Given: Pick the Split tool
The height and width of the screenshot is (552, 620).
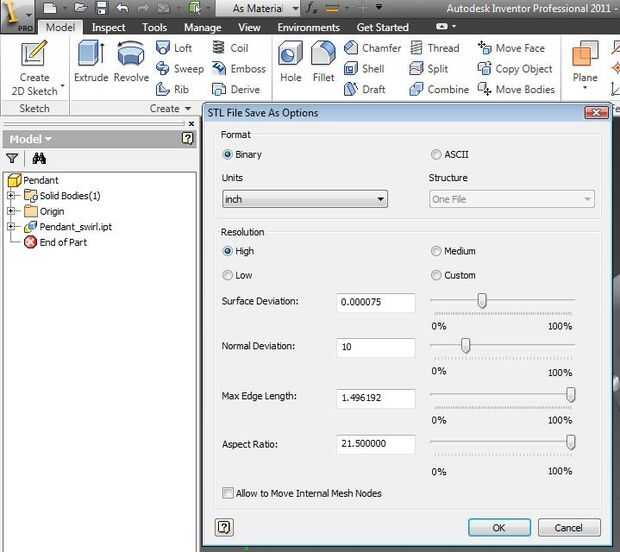Looking at the screenshot, I should [x=429, y=68].
